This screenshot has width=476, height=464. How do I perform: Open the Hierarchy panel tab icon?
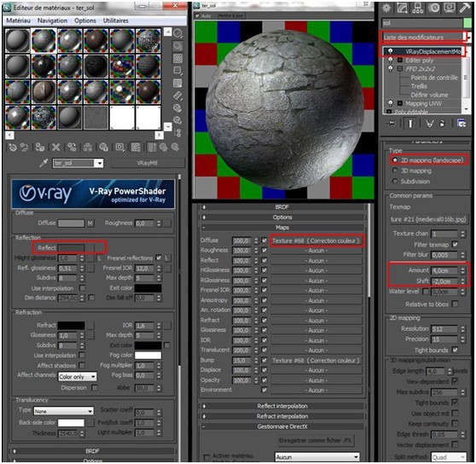pyautogui.click(x=418, y=8)
